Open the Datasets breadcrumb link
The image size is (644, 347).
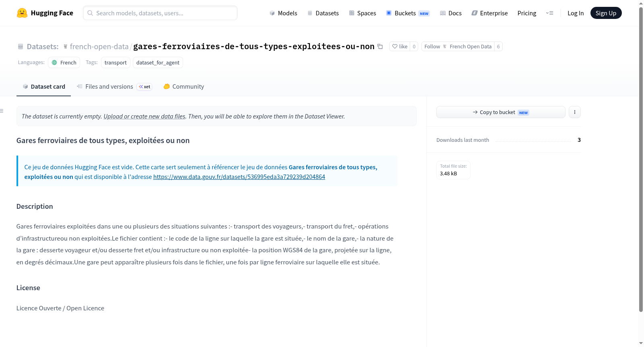[x=43, y=46]
